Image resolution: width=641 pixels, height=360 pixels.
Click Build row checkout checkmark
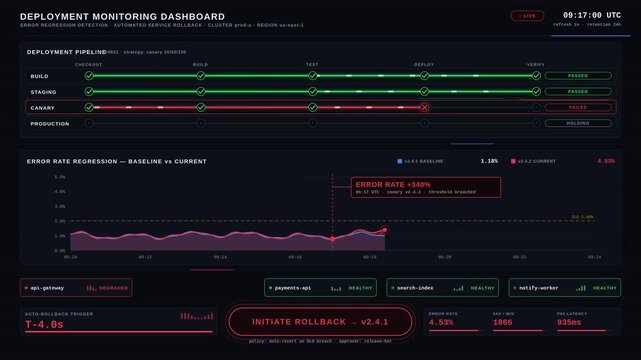click(89, 76)
